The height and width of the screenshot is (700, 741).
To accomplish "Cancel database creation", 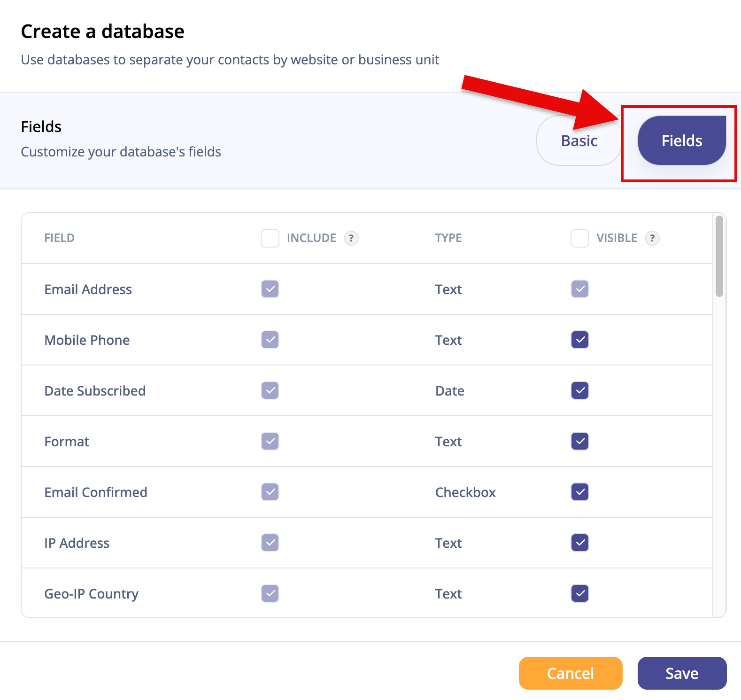I will tap(571, 673).
